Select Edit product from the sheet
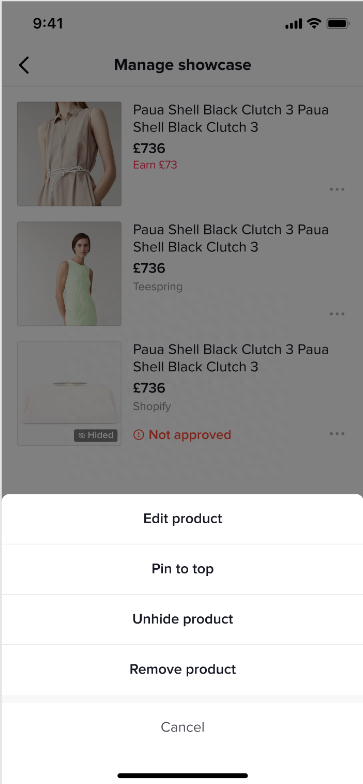 182,518
